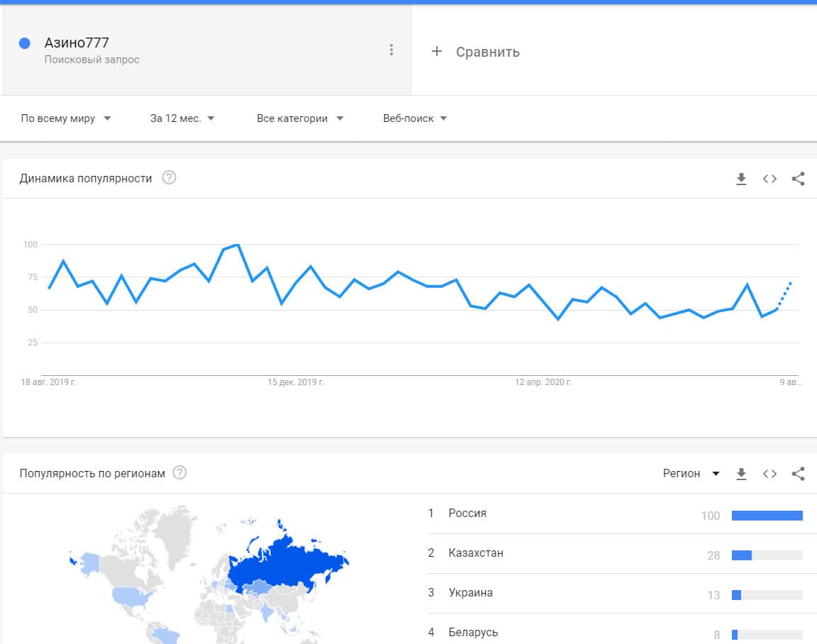
Task: Open the Веб-поиск search type dropdown
Action: tap(415, 118)
